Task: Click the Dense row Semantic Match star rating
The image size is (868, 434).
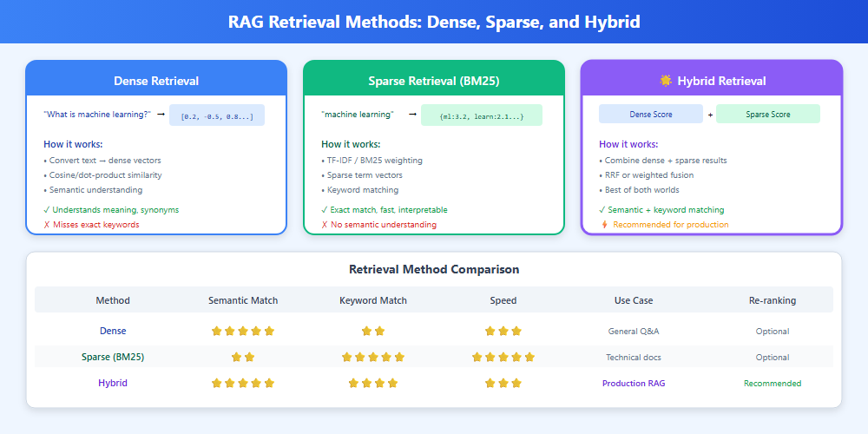Action: (243, 331)
